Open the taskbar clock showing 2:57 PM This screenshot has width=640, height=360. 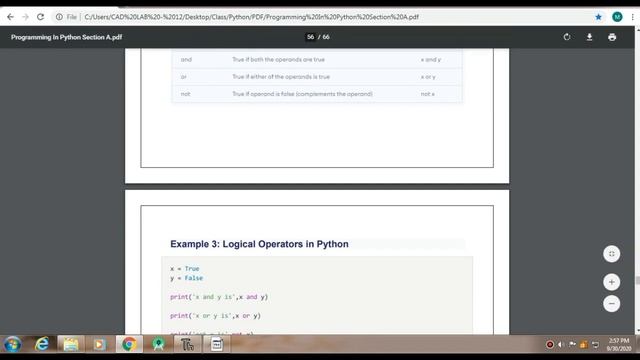point(619,344)
